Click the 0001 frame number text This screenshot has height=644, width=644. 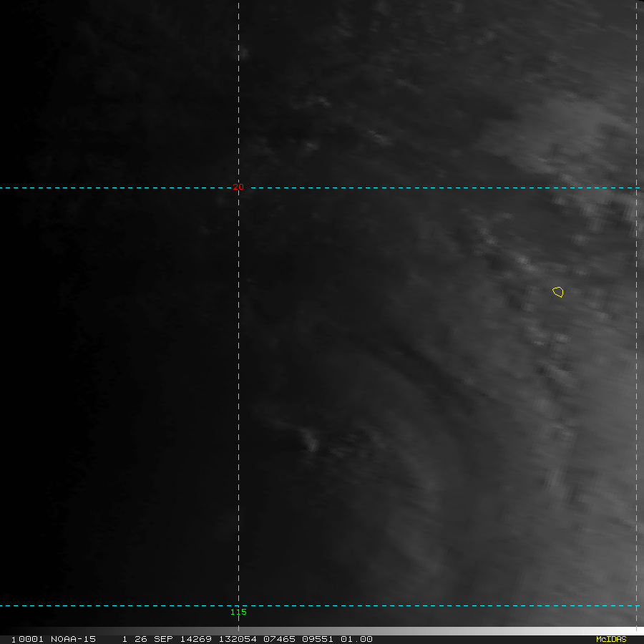31,639
